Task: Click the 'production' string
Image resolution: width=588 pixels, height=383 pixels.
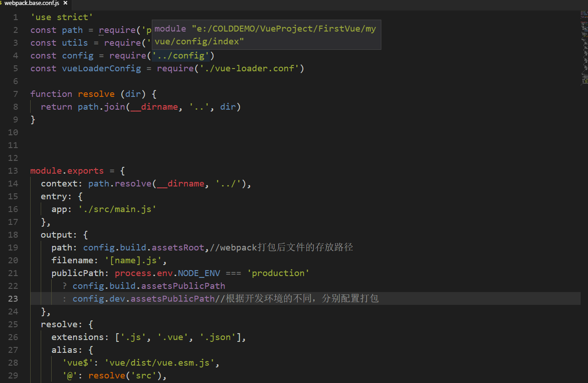Action: pyautogui.click(x=278, y=273)
